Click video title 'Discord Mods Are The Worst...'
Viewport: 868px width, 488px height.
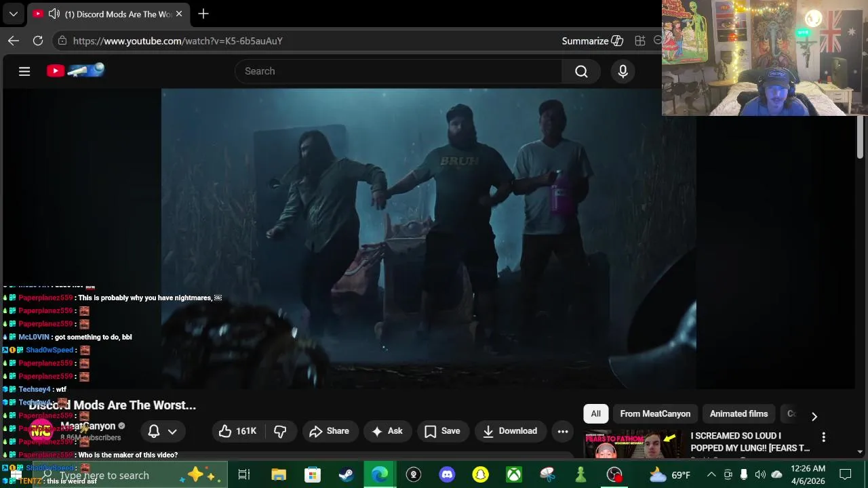113,405
